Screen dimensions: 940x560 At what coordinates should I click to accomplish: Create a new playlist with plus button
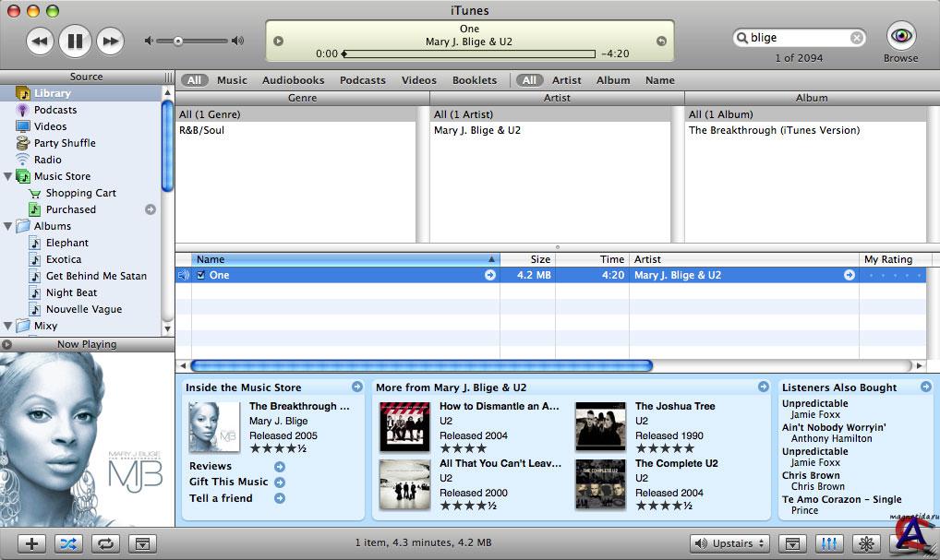pos(31,543)
